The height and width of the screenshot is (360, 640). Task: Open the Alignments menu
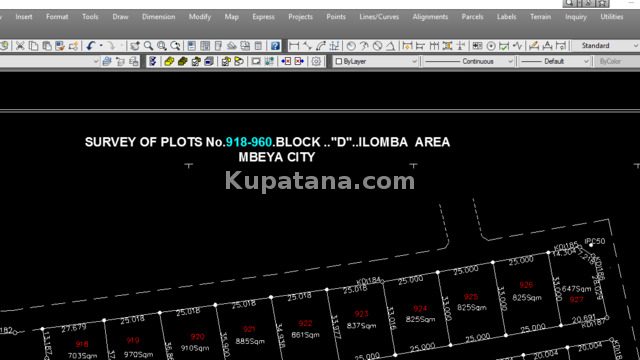point(430,17)
